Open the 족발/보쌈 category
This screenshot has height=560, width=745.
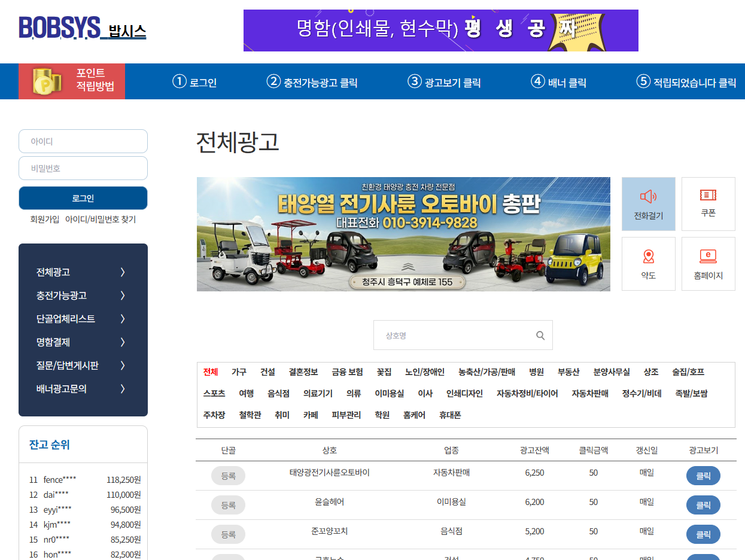coord(691,394)
